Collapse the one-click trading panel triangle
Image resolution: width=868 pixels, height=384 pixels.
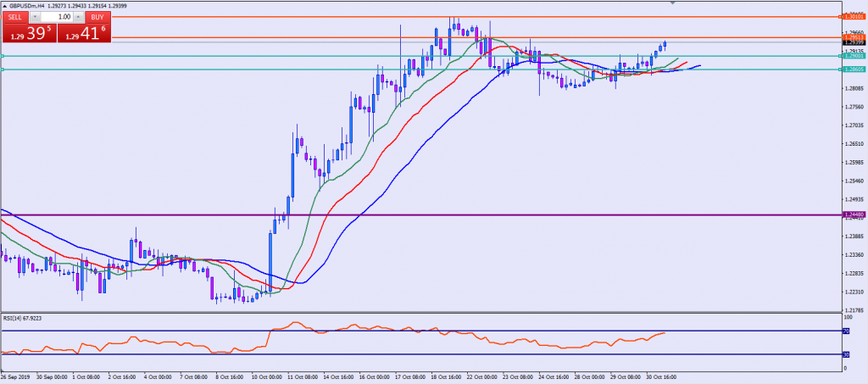point(5,5)
